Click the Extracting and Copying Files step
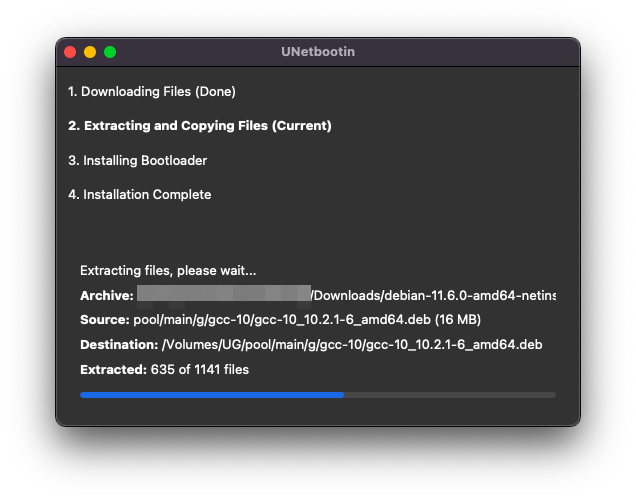 [x=200, y=126]
